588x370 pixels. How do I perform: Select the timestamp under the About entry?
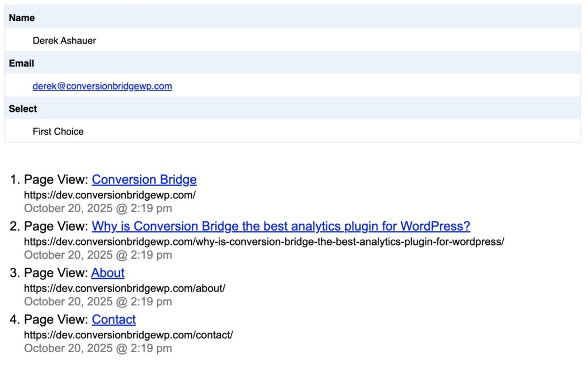98,301
